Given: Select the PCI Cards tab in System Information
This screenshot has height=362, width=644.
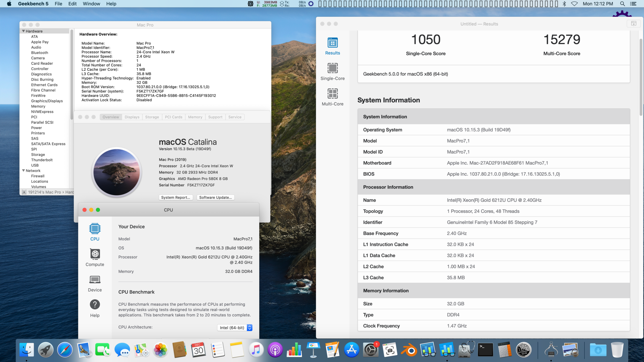Looking at the screenshot, I should 173,116.
